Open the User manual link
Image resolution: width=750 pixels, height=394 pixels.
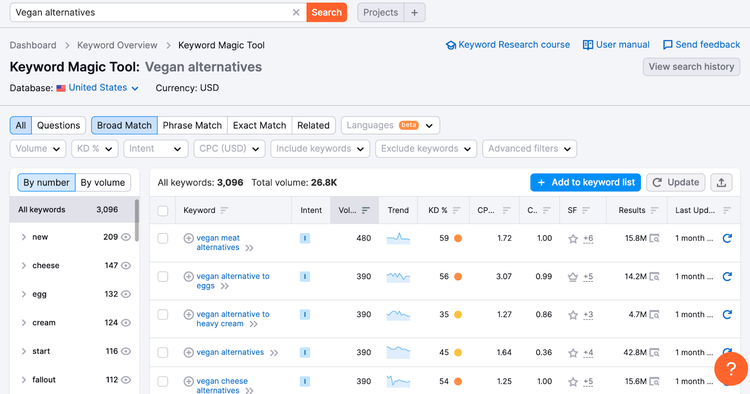point(616,45)
